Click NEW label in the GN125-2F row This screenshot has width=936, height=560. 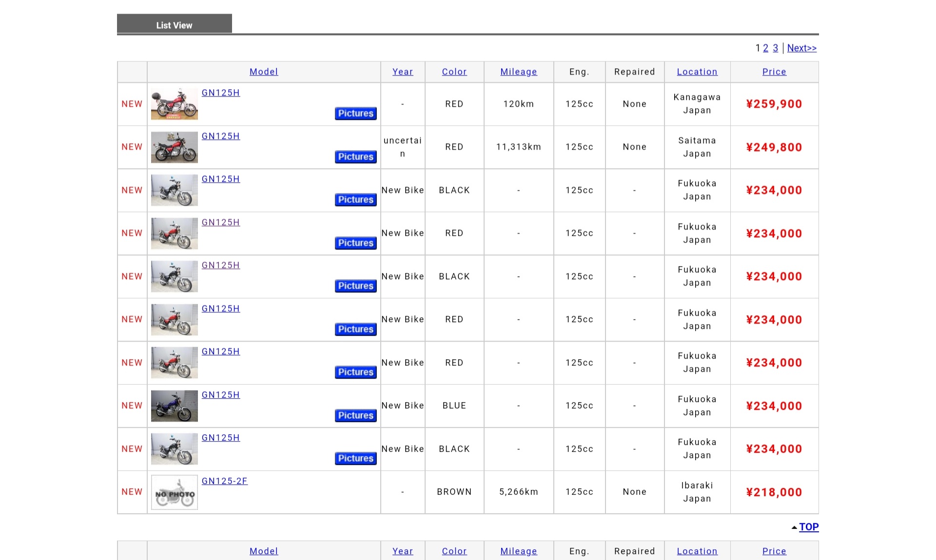[132, 492]
